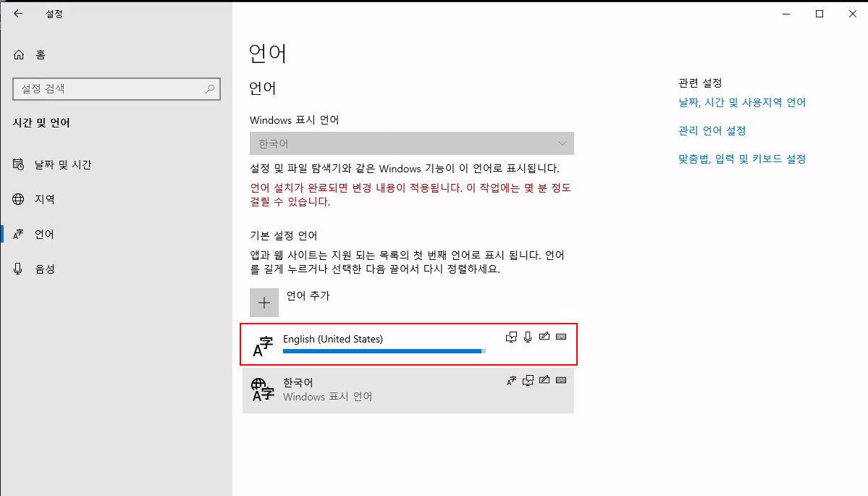Click the microphone speech icon on English row

pyautogui.click(x=527, y=337)
